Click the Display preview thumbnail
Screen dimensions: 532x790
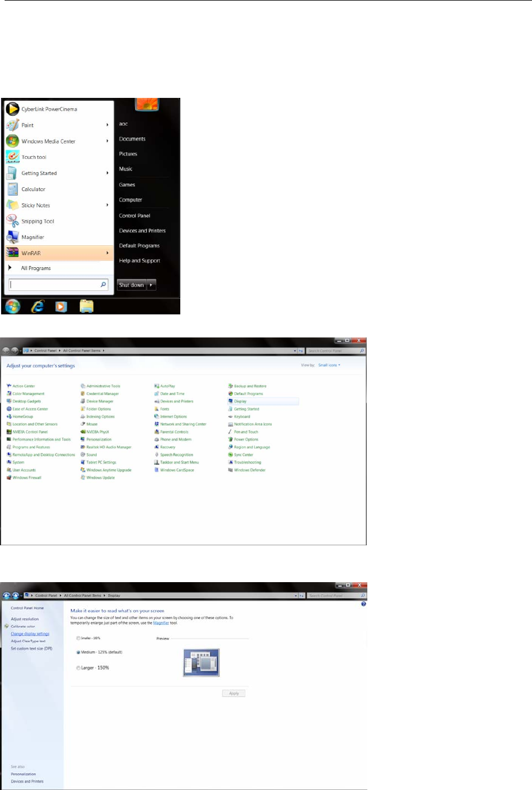[x=202, y=662]
